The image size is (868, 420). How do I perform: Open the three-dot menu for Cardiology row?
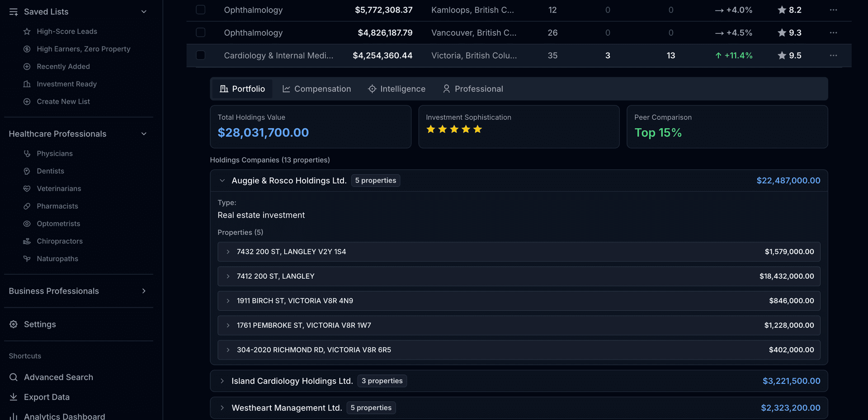point(833,56)
